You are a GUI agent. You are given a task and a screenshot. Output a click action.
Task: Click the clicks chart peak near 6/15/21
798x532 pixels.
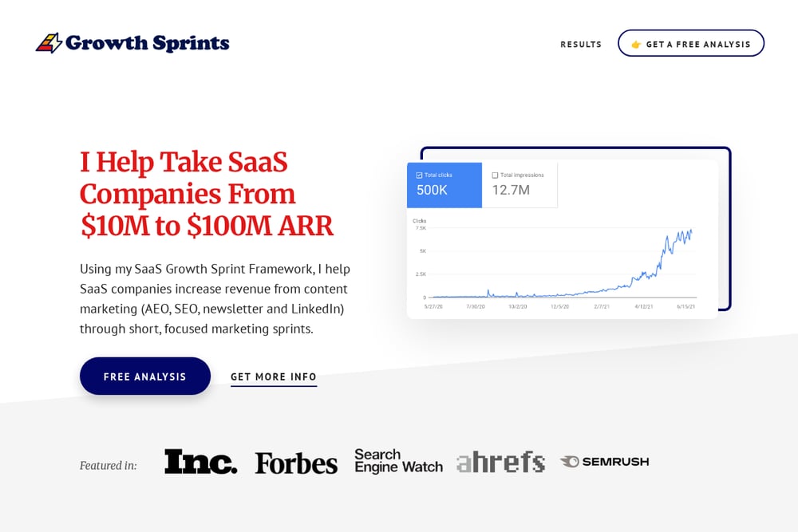point(690,231)
